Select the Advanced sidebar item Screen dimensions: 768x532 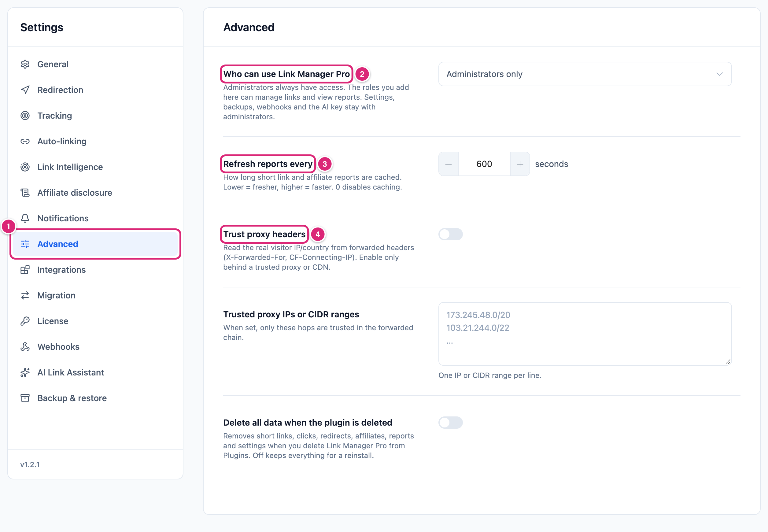[x=95, y=244]
